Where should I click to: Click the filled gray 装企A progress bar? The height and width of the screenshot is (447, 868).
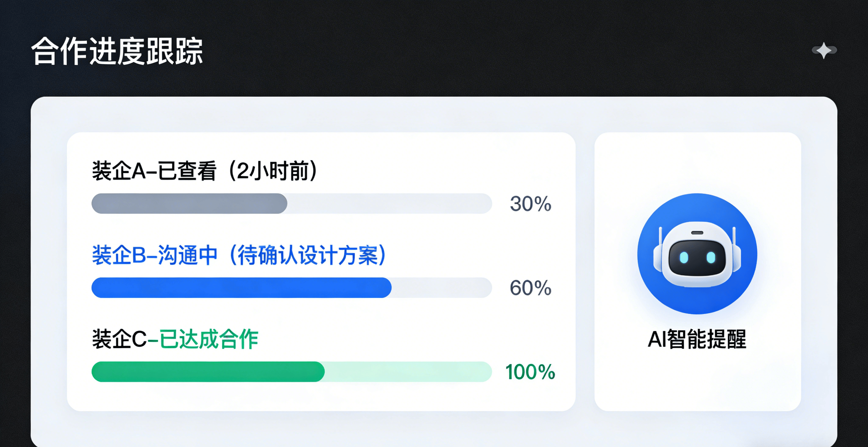click(189, 203)
